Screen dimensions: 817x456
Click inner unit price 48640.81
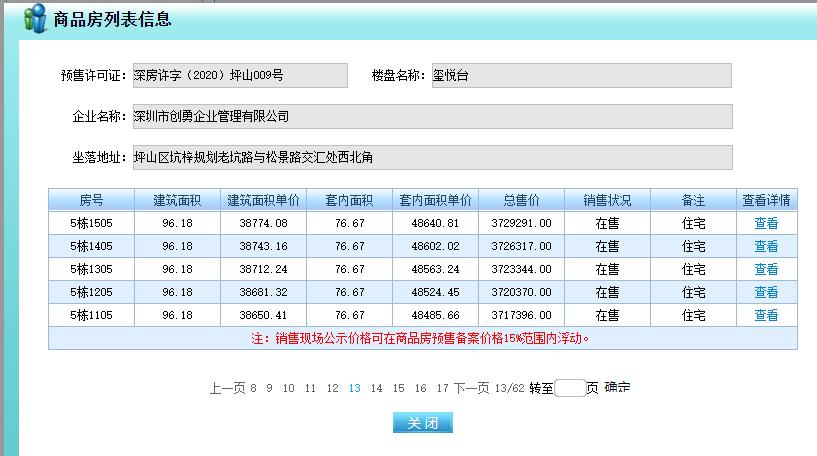tap(435, 223)
